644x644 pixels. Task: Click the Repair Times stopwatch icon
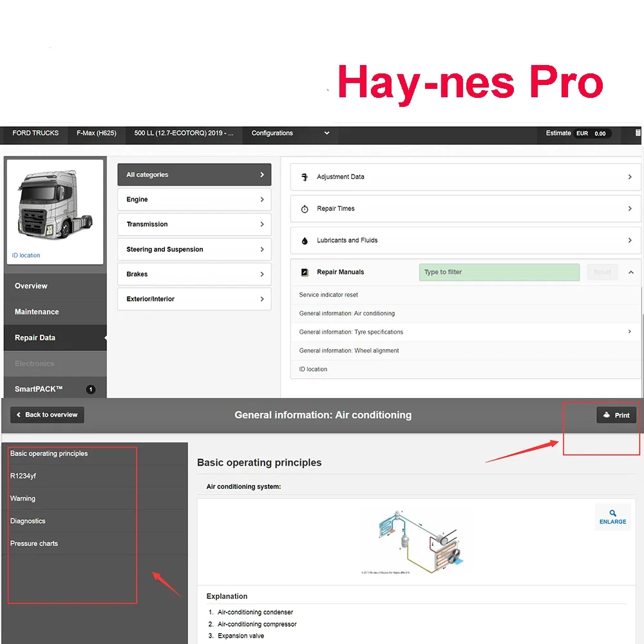pyautogui.click(x=305, y=209)
